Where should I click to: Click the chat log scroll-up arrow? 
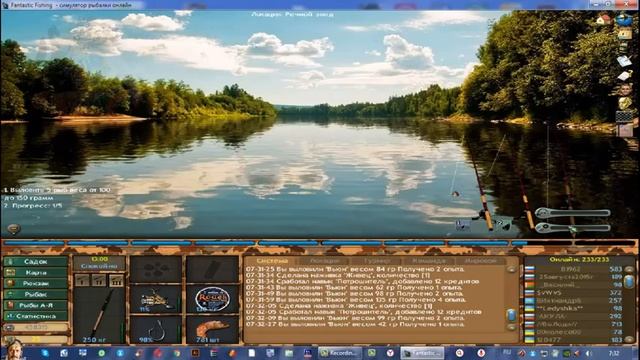(511, 269)
